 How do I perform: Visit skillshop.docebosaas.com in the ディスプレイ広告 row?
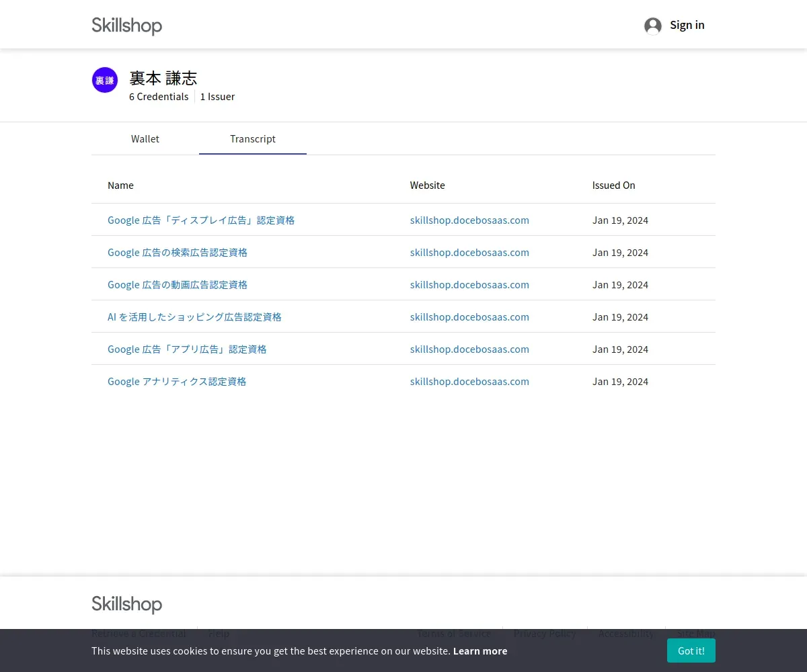coord(469,220)
